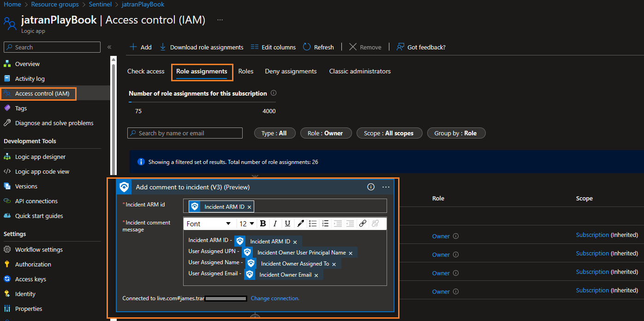This screenshot has height=321, width=644.
Task: Open Logic app designer in sidebar
Action: [40, 157]
